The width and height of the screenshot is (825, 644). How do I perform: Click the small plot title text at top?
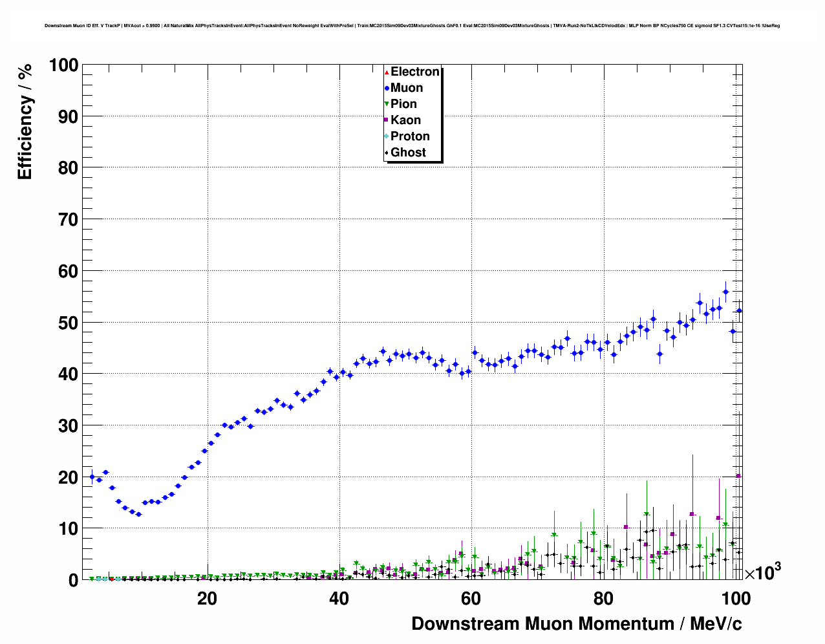click(412, 26)
